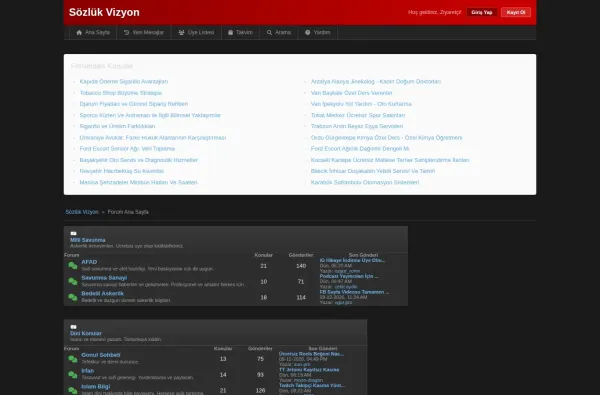Open the Manisa Şehzadeler Minibüs topic
Screen dimensions: 600x395
click(x=139, y=183)
